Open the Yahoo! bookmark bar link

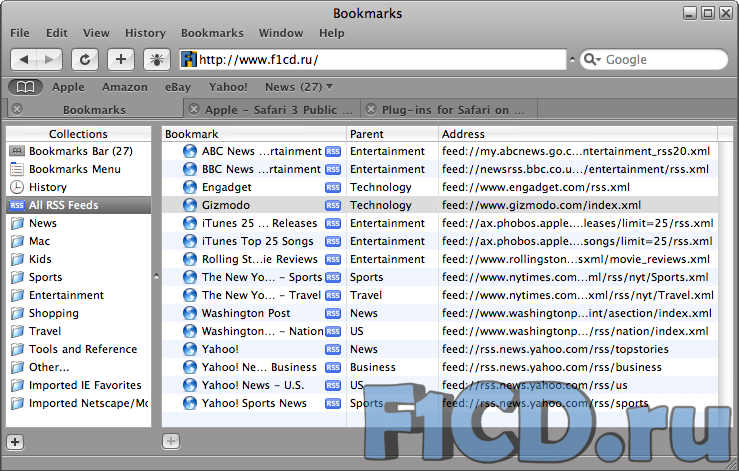point(228,87)
